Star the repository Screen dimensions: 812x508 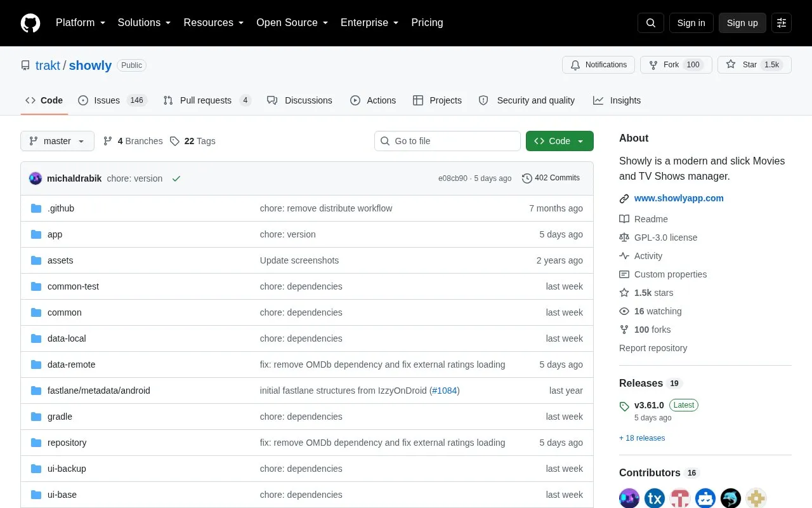tap(754, 65)
